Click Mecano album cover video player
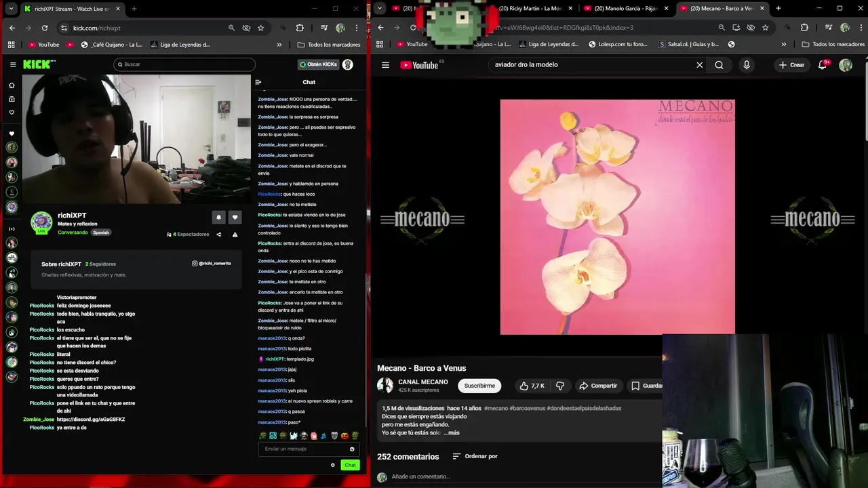 [x=617, y=217]
